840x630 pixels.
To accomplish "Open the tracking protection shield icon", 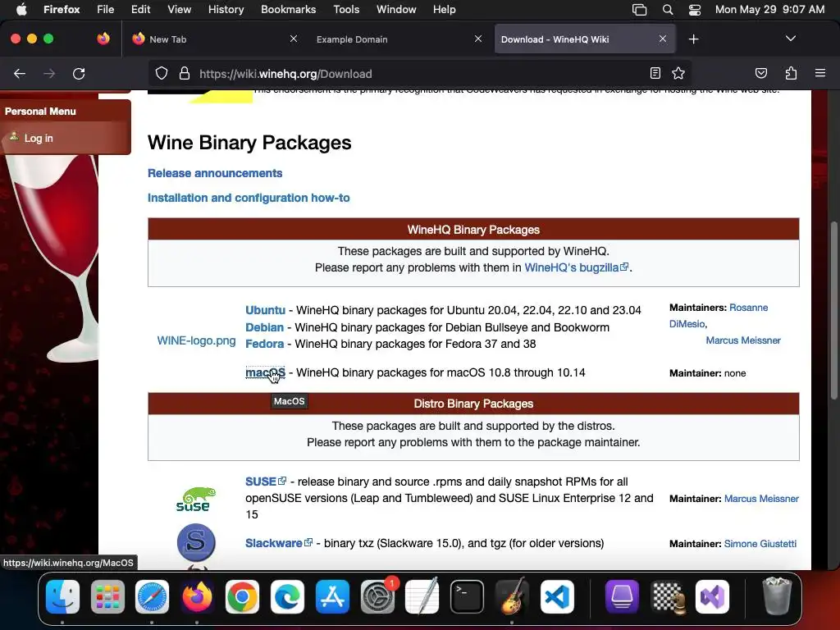I will click(x=162, y=73).
